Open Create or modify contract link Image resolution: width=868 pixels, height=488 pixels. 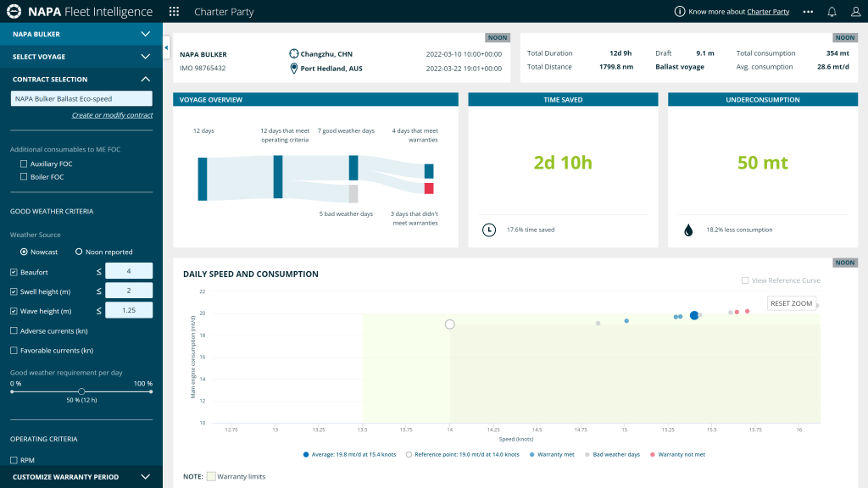point(112,115)
